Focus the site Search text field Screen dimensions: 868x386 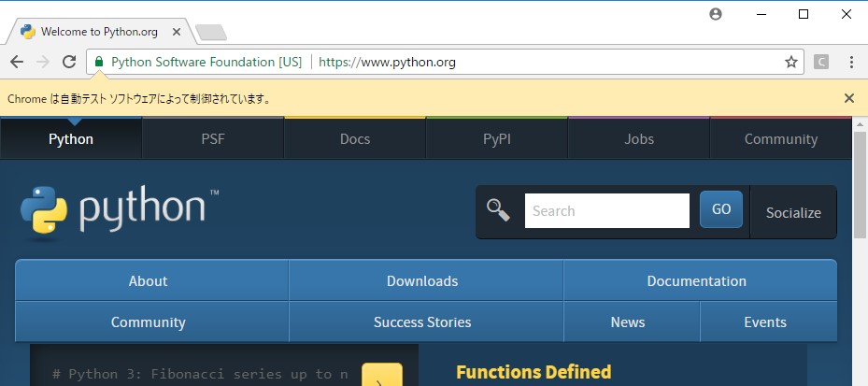pos(607,210)
